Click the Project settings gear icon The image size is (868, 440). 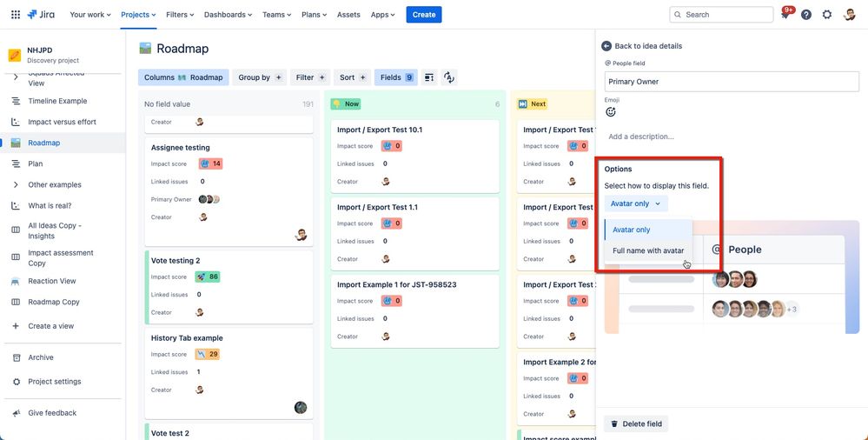tap(16, 382)
